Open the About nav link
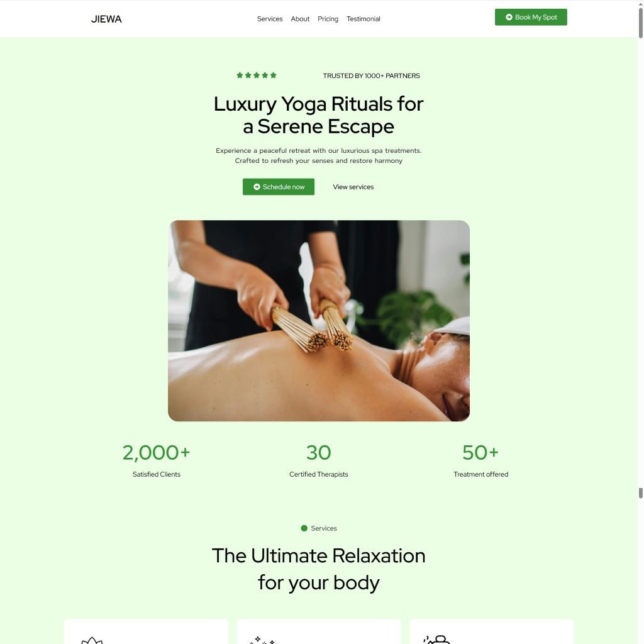The width and height of the screenshot is (644, 644). pyautogui.click(x=300, y=19)
